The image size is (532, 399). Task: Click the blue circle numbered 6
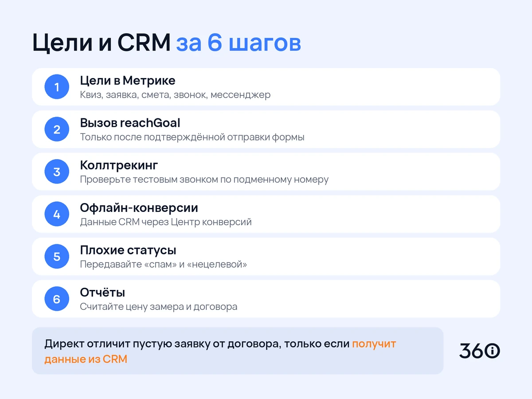pos(57,299)
